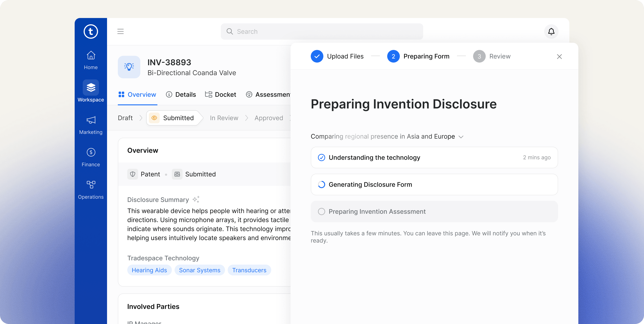Go to the Finance section
This screenshot has width=644, height=324.
pyautogui.click(x=91, y=158)
